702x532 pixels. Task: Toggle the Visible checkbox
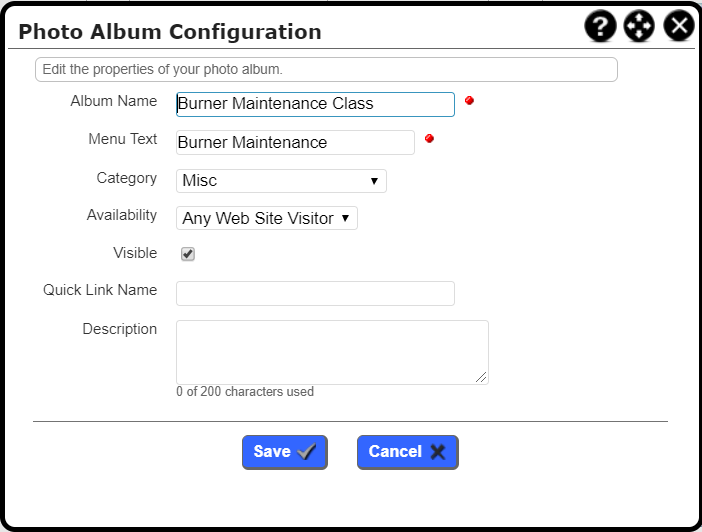pos(188,254)
